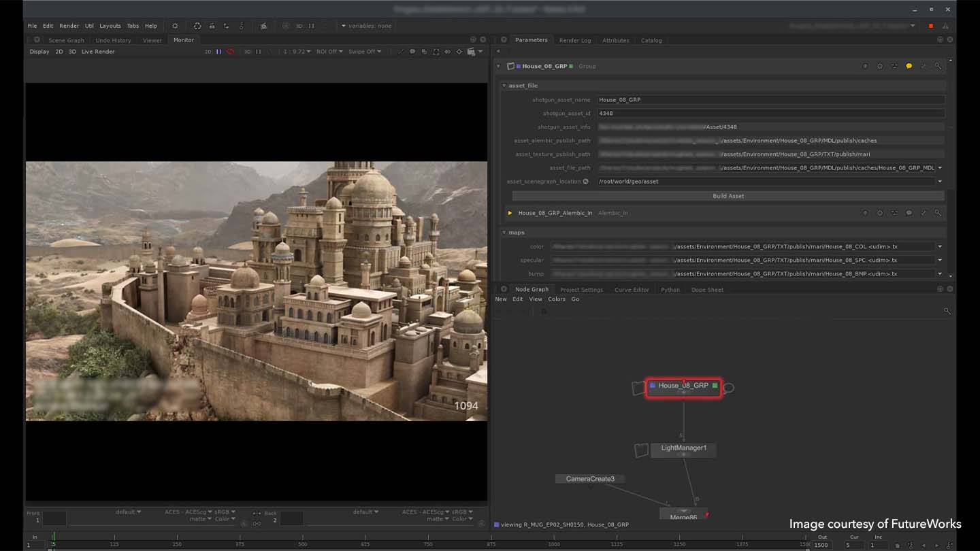Viewport: 980px width, 551px height.
Task: Click the gear icon in the main toolbar
Action: click(x=175, y=26)
